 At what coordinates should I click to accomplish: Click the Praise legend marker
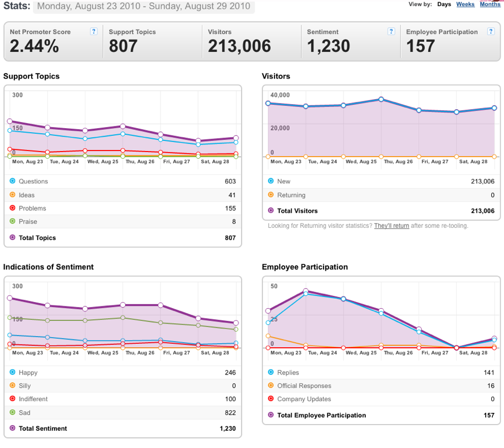pos(13,221)
